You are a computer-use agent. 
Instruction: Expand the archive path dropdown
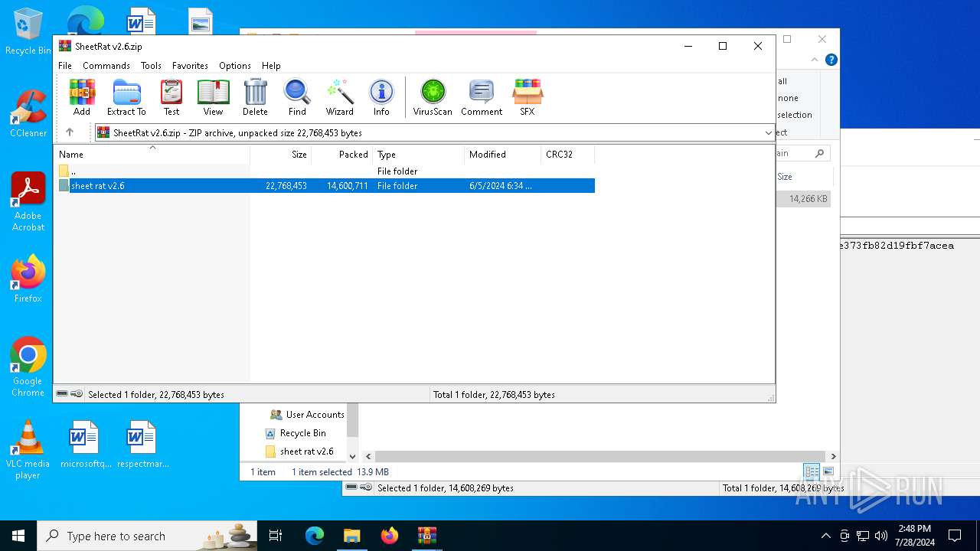[769, 132]
